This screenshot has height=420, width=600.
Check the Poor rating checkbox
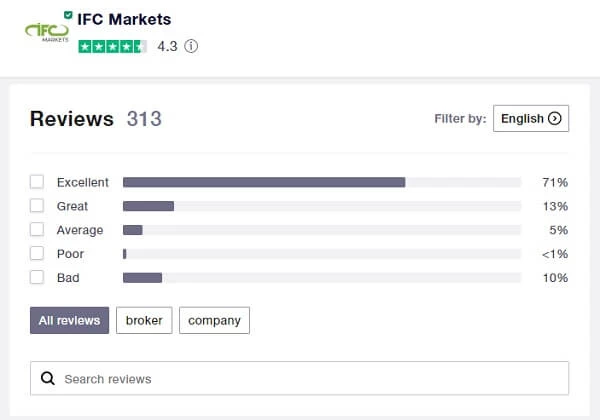click(37, 254)
